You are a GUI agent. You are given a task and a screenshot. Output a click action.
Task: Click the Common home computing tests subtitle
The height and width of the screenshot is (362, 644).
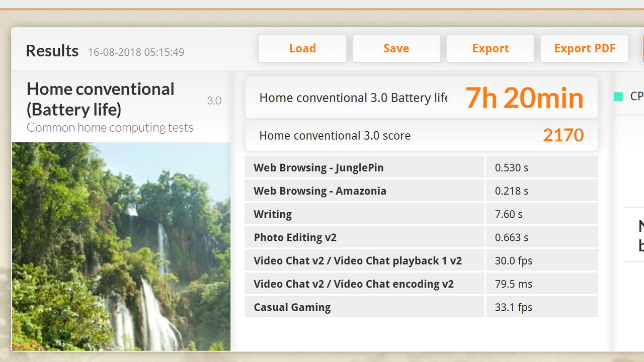pyautogui.click(x=110, y=127)
